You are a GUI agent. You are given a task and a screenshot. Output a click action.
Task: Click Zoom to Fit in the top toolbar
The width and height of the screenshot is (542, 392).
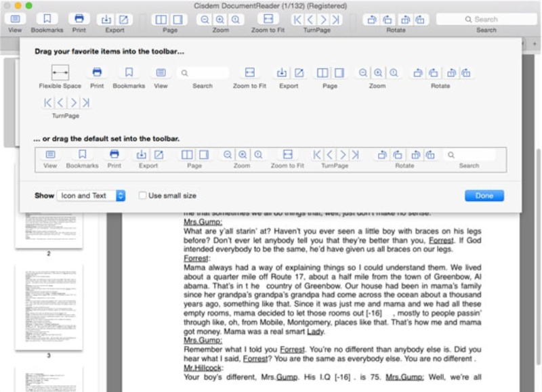click(x=268, y=19)
